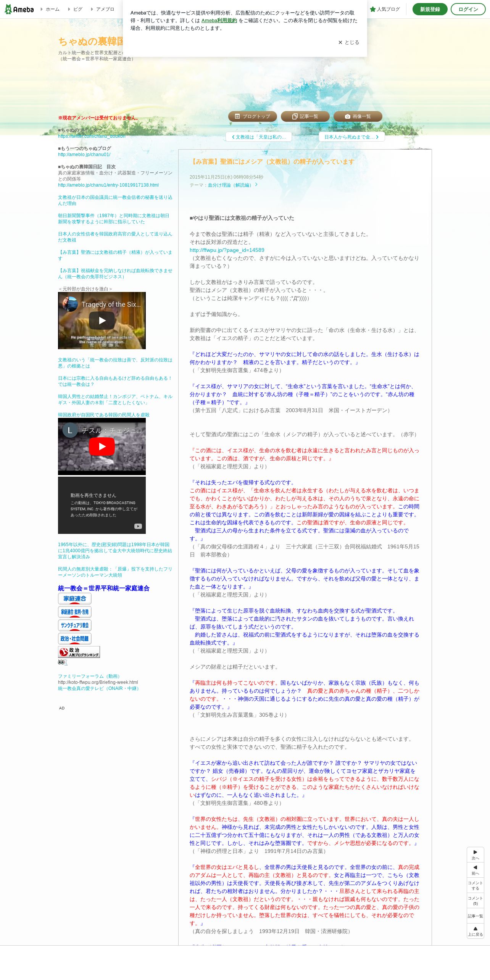This screenshot has width=490, height=980.
Task: Open the 記事一覧 tab button
Action: coord(305,116)
